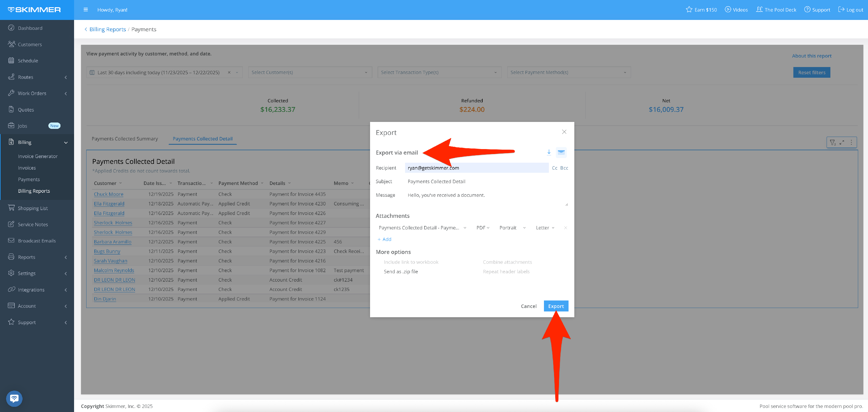This screenshot has height=412, width=868.
Task: Toggle Include link to workbook option
Action: click(x=411, y=262)
